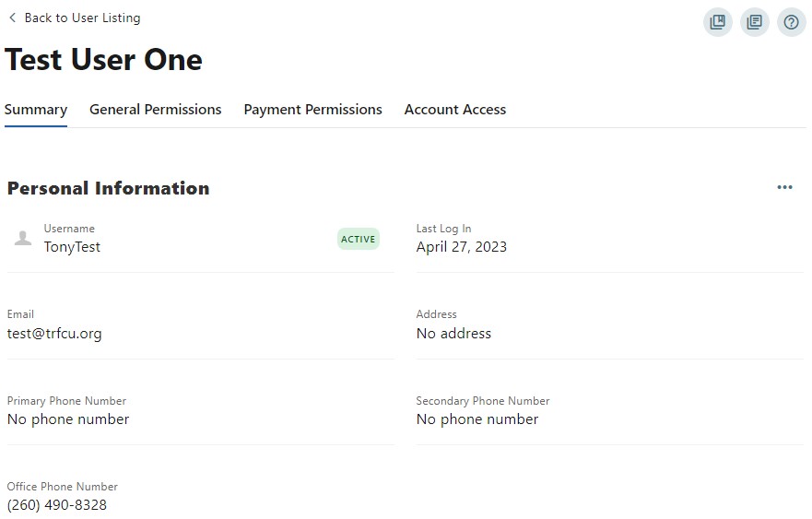Switch to the General Permissions tab
Viewport: 812px width, 519px height.
[155, 110]
